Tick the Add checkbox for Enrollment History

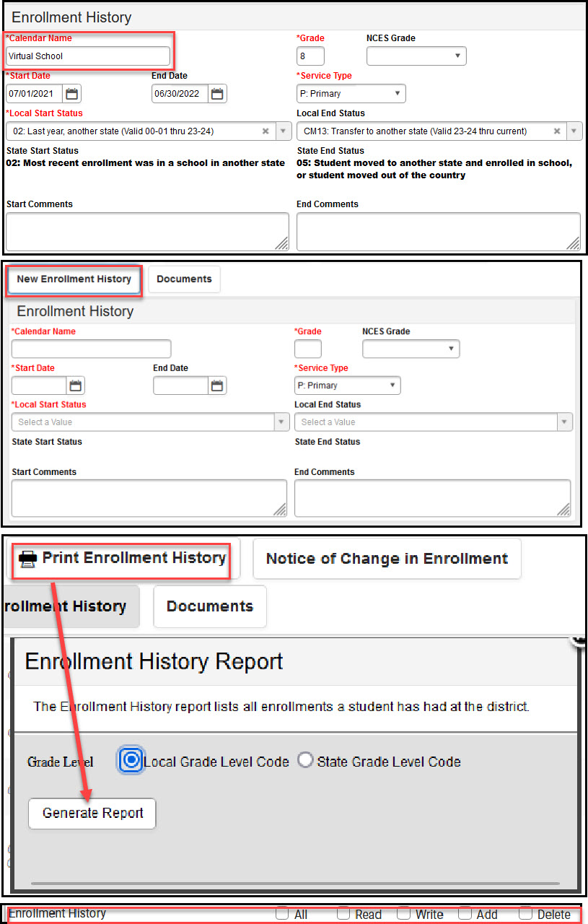[465, 912]
